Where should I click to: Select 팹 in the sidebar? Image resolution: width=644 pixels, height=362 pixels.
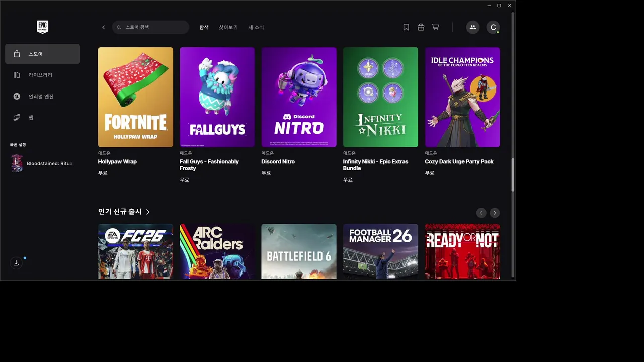pos(42,117)
